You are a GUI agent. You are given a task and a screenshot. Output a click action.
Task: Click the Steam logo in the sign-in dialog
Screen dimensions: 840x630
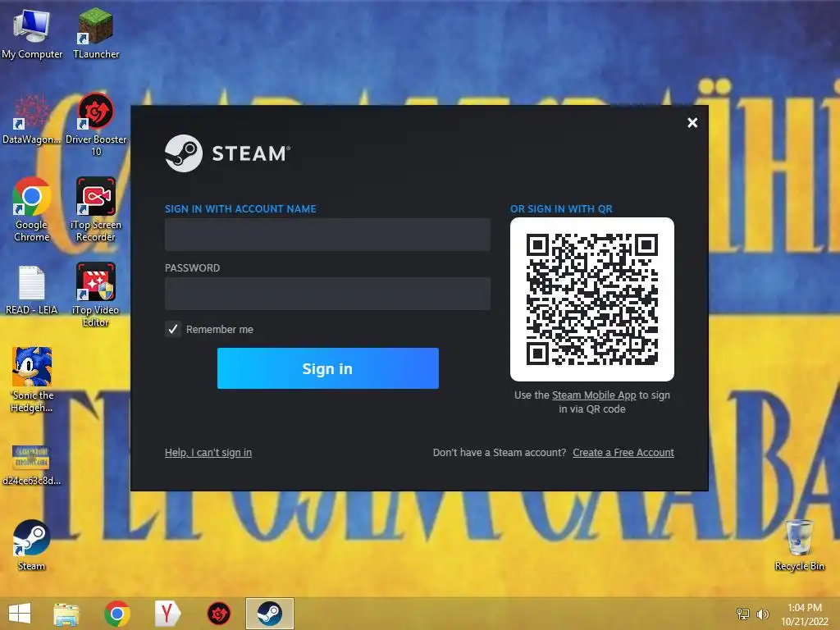(228, 153)
